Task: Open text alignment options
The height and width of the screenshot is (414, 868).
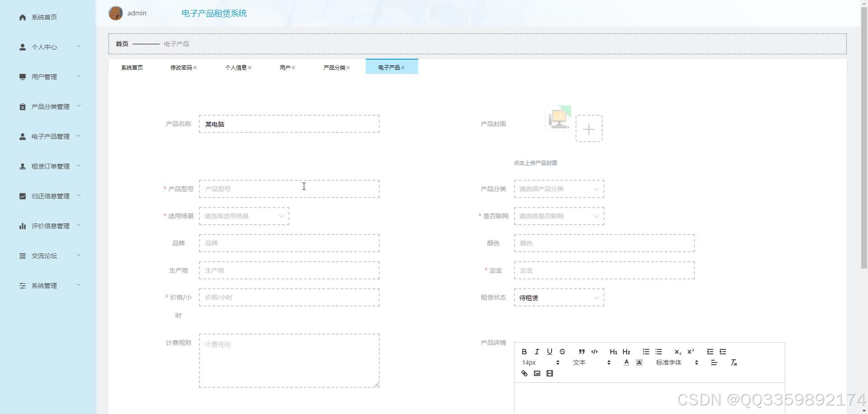Action: pyautogui.click(x=714, y=362)
